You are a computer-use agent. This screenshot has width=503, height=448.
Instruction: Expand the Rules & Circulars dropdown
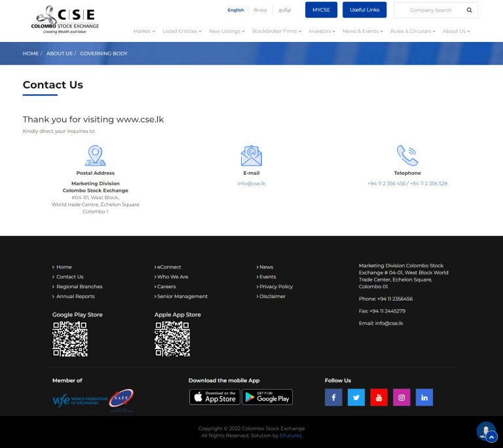pyautogui.click(x=413, y=31)
